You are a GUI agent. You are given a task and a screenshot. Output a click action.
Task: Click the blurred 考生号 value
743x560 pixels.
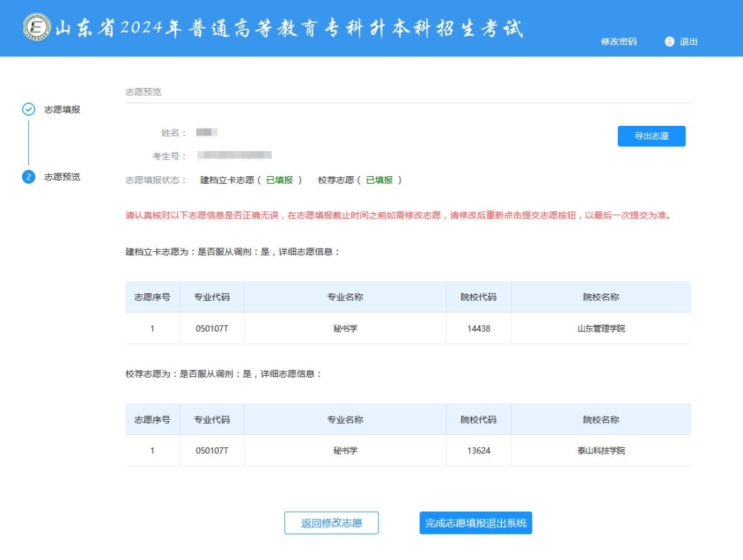tap(235, 155)
